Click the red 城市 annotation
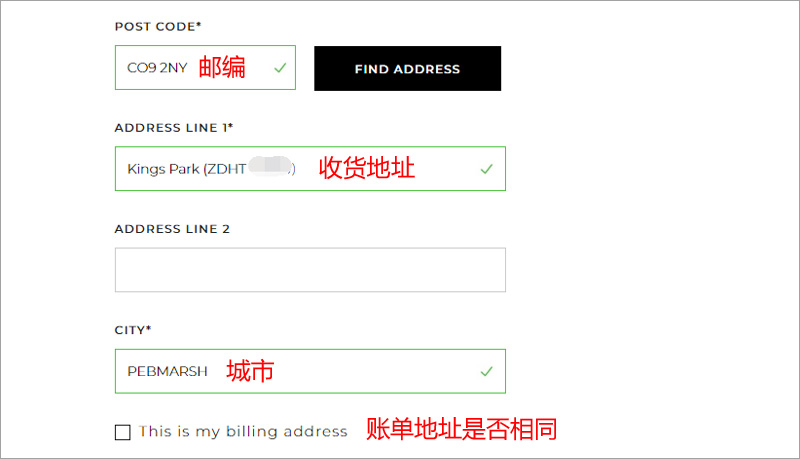This screenshot has height=459, width=800. click(x=250, y=371)
